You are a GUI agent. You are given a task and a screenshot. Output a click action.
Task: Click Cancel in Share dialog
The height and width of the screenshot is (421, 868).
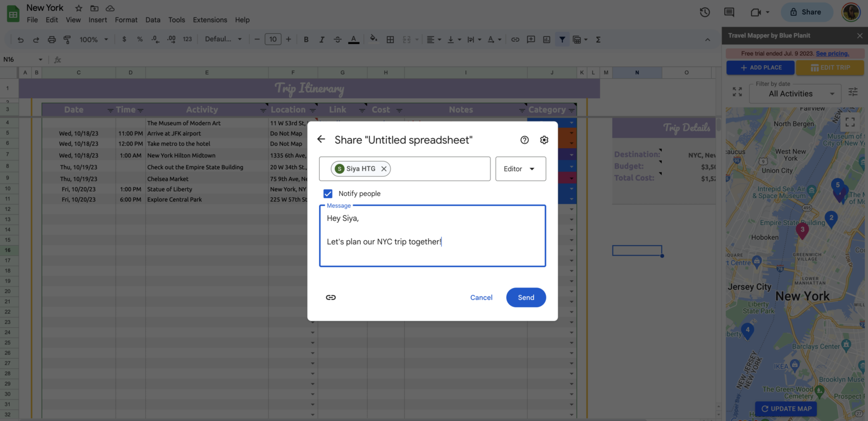[x=481, y=297]
